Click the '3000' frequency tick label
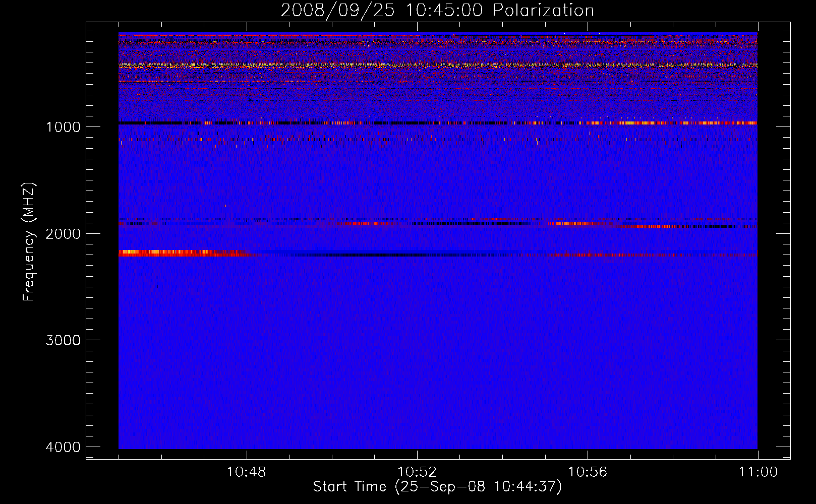Screen dimensions: 816x504 click(x=63, y=340)
